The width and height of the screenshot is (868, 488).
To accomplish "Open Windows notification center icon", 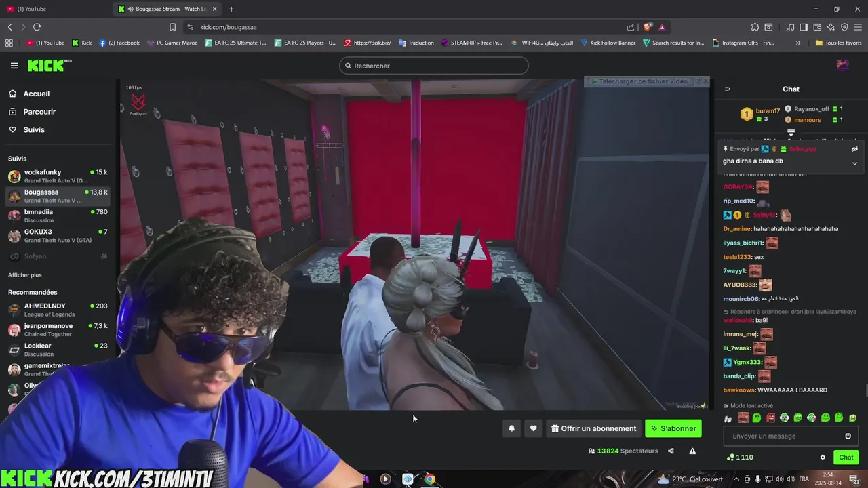I will click(x=854, y=479).
